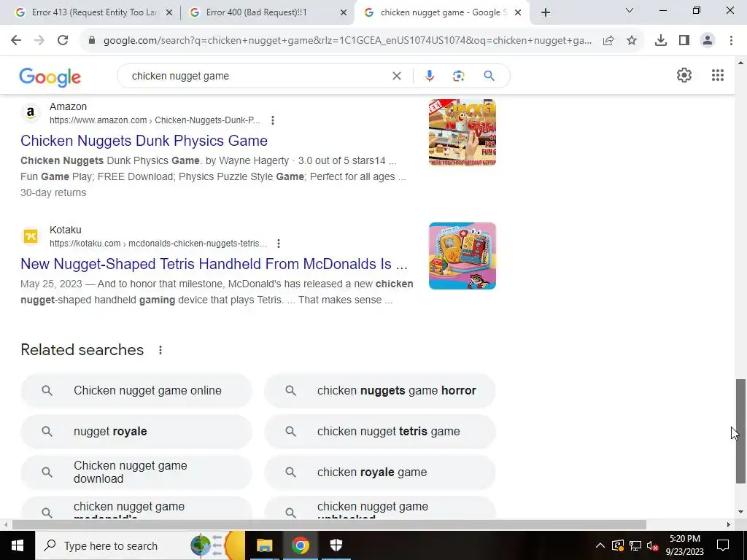Viewport: 747px width, 560px height.
Task: Close the Error 413 tab
Action: tap(169, 13)
